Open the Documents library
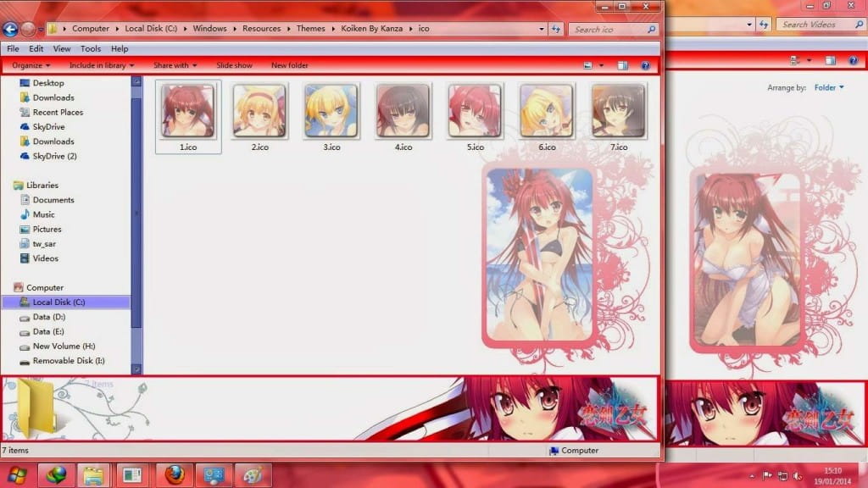The width and height of the screenshot is (868, 488). coord(47,200)
